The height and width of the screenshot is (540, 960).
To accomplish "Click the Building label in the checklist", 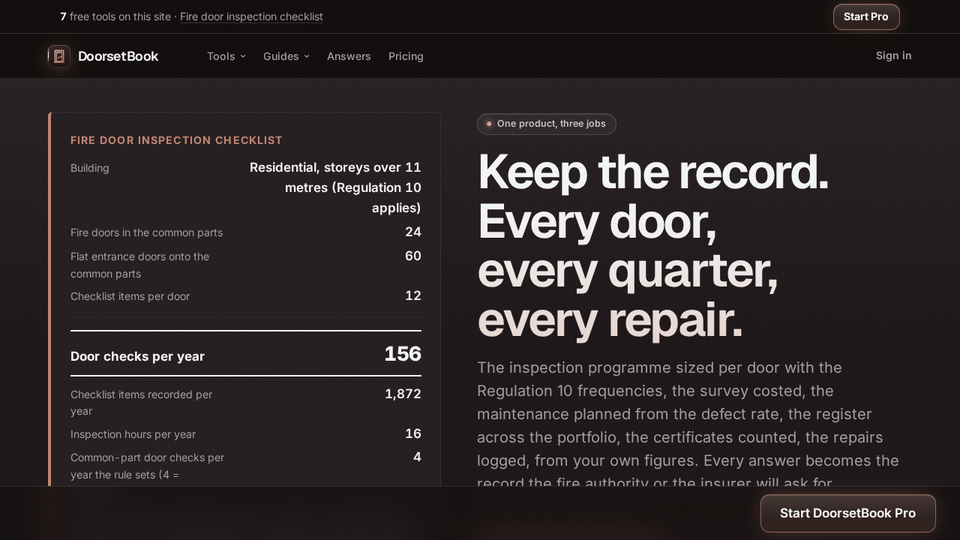I will pyautogui.click(x=89, y=168).
